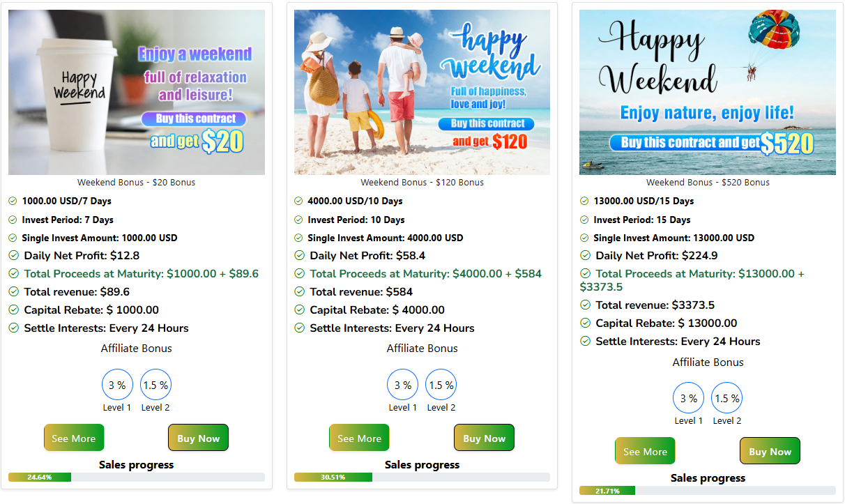
Task: Click Affiliate Bonus heading in the $120 Bonus card
Action: pyautogui.click(x=422, y=349)
